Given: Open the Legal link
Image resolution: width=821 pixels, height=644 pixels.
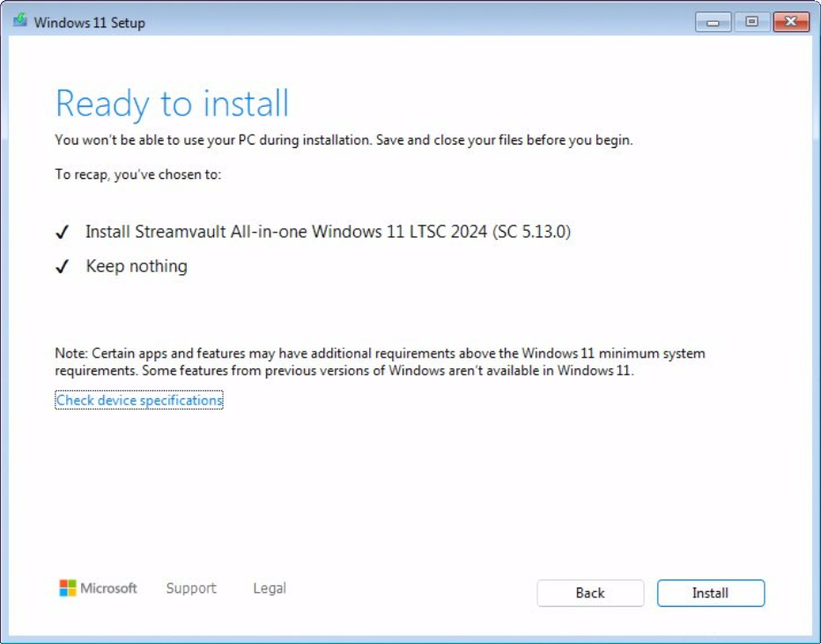Looking at the screenshot, I should tap(269, 588).
